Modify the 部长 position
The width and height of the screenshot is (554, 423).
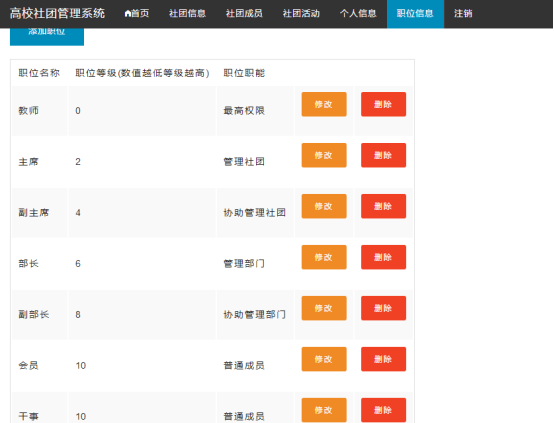point(324,257)
